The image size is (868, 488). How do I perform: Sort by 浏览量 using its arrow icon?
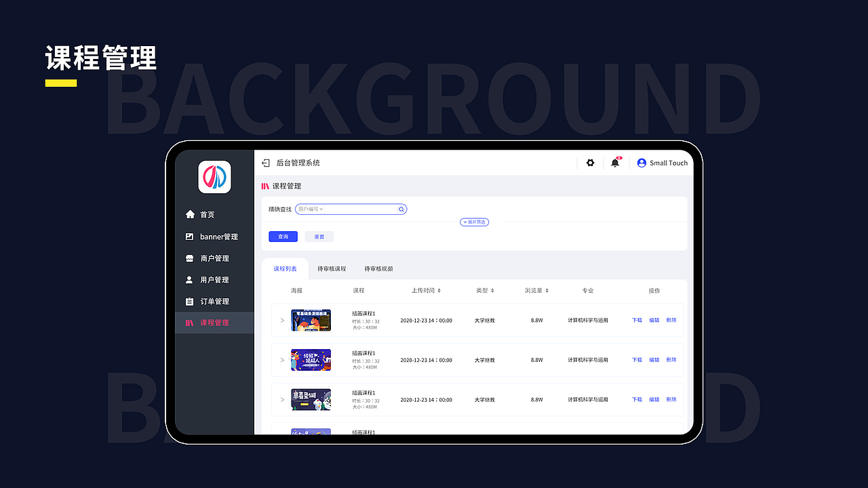point(547,291)
